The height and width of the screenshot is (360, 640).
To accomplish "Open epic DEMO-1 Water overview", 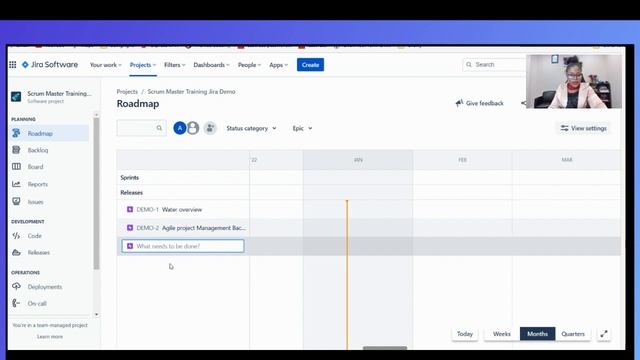I will [x=183, y=209].
